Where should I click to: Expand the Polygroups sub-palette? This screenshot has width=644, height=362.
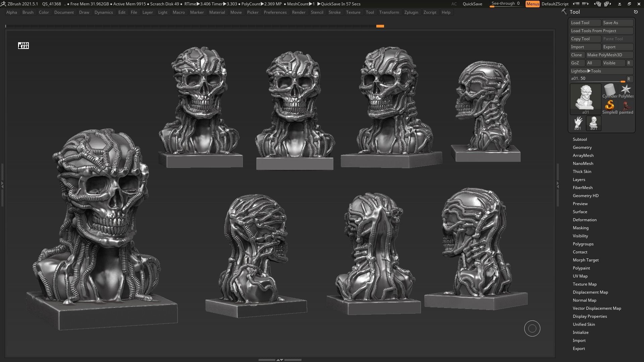pyautogui.click(x=583, y=244)
